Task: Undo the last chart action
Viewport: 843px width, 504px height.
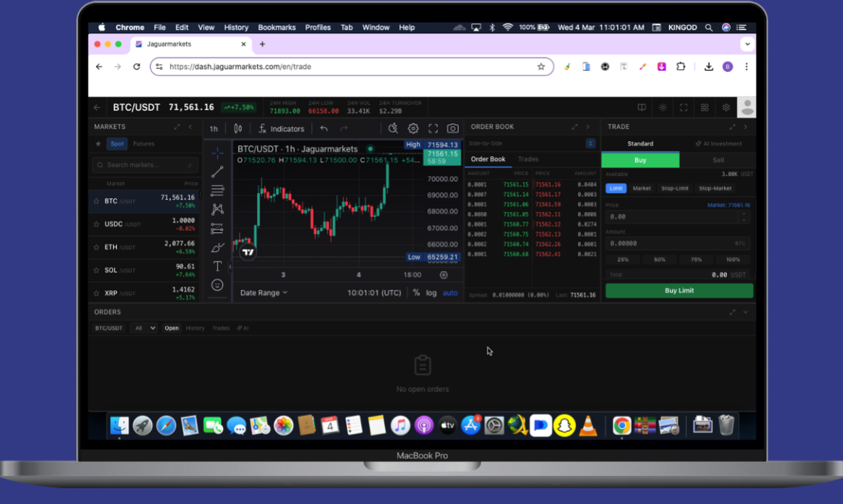Action: [324, 128]
